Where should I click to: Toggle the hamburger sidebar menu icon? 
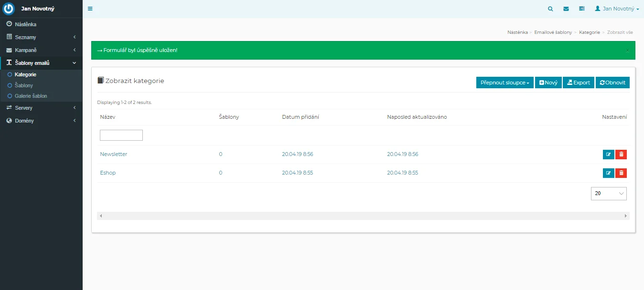pos(90,9)
